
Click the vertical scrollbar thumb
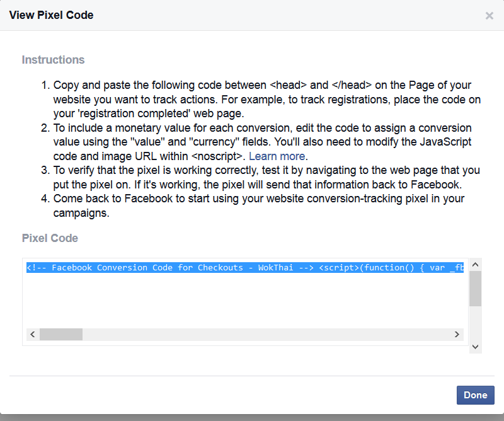[476, 289]
